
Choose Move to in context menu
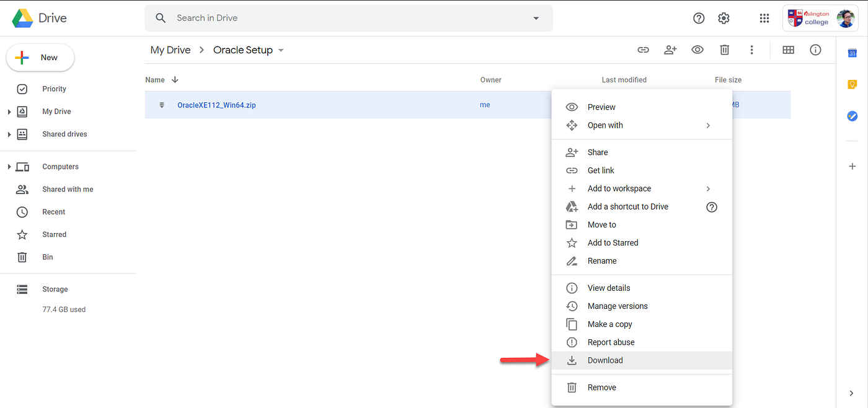pos(642,224)
